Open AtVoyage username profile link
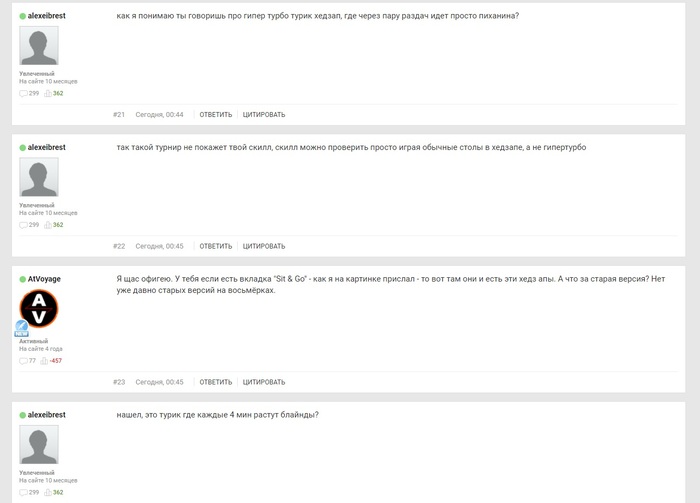Image resolution: width=700 pixels, height=503 pixels. pyautogui.click(x=44, y=279)
